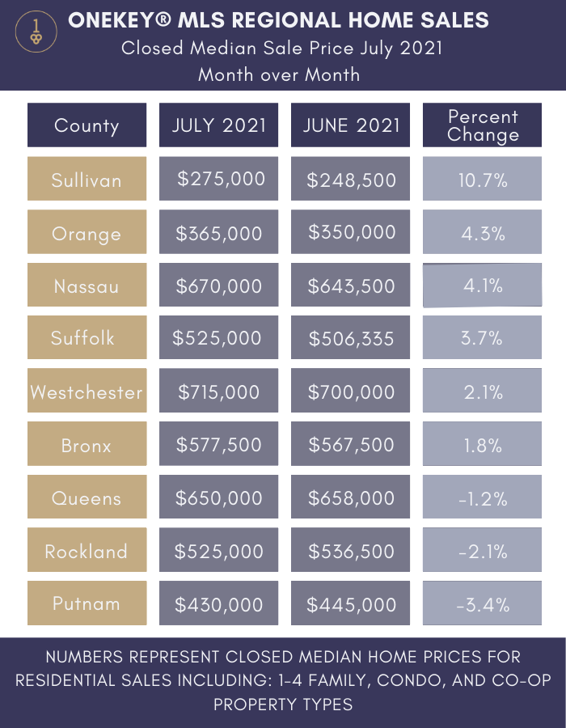The height and width of the screenshot is (728, 566).
Task: Select the $506,335 June Suffolk price
Action: (351, 338)
